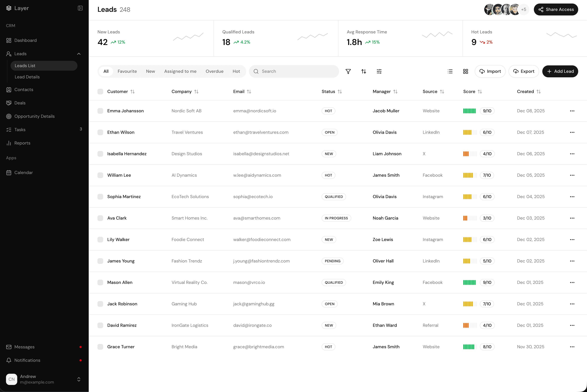Open Calendar app in sidebar
The image size is (587, 392).
[44, 172]
